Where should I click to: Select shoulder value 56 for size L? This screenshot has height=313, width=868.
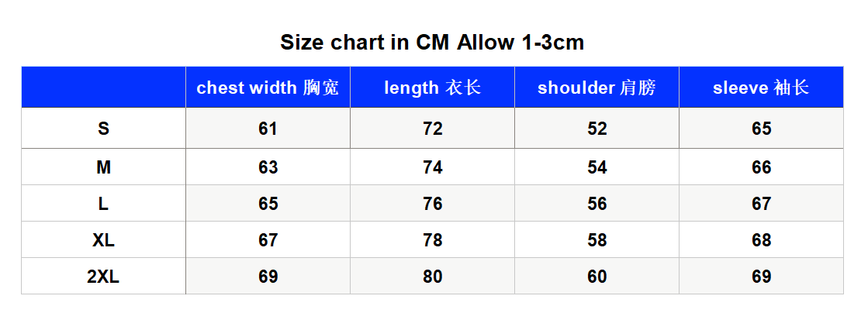point(597,204)
